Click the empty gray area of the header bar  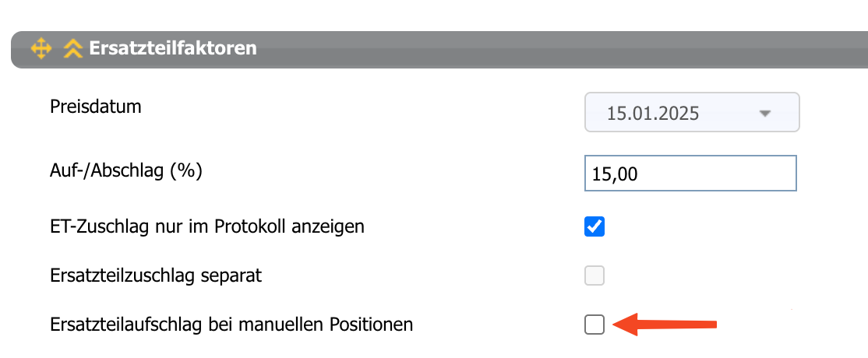click(553, 49)
